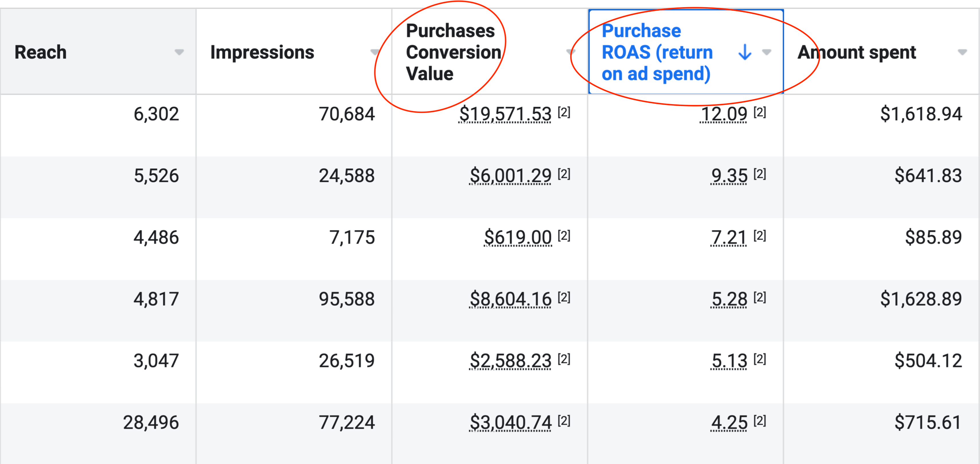Click the [2] footnote next to 5.13

(760, 359)
